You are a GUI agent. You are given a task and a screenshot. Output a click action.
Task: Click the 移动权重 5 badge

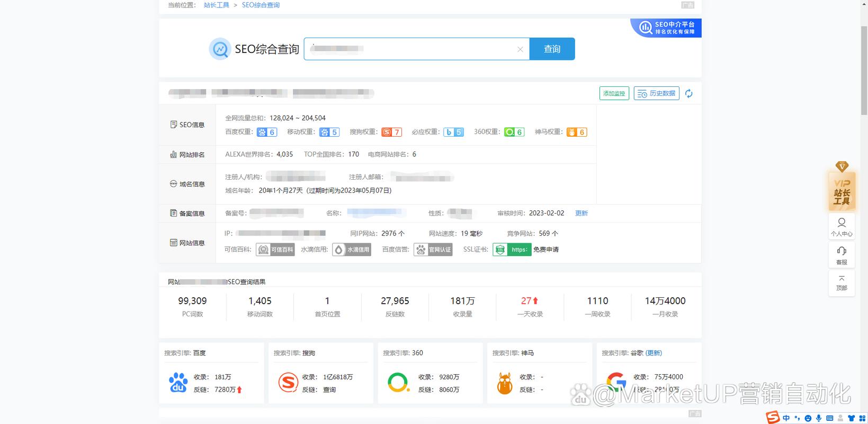(329, 132)
